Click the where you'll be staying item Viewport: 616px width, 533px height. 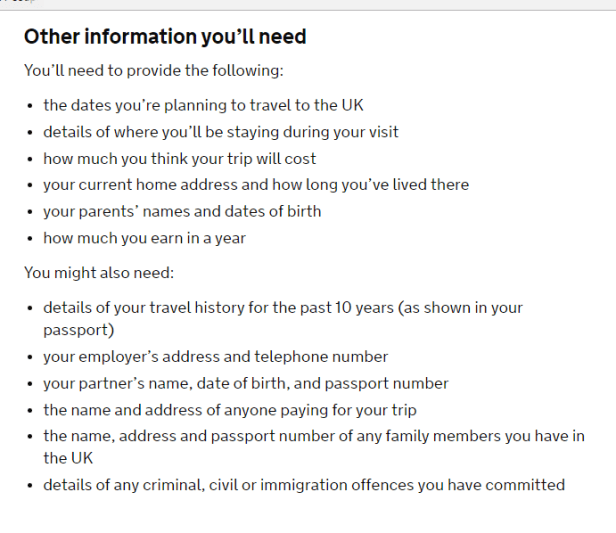tap(220, 132)
